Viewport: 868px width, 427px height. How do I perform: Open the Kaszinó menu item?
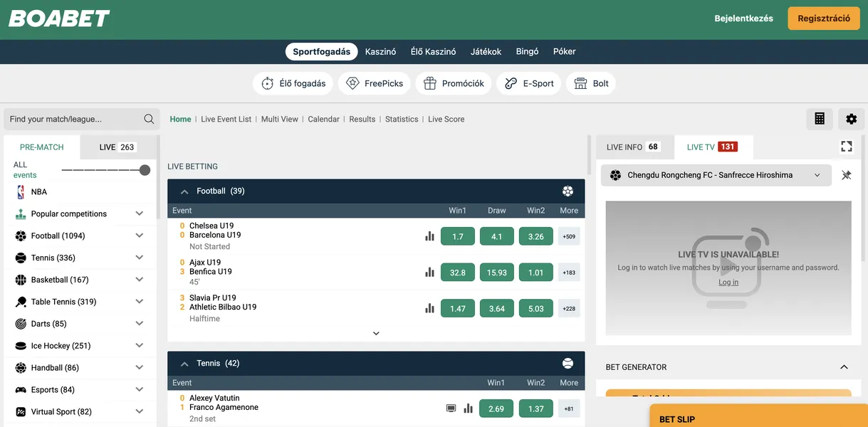click(380, 51)
